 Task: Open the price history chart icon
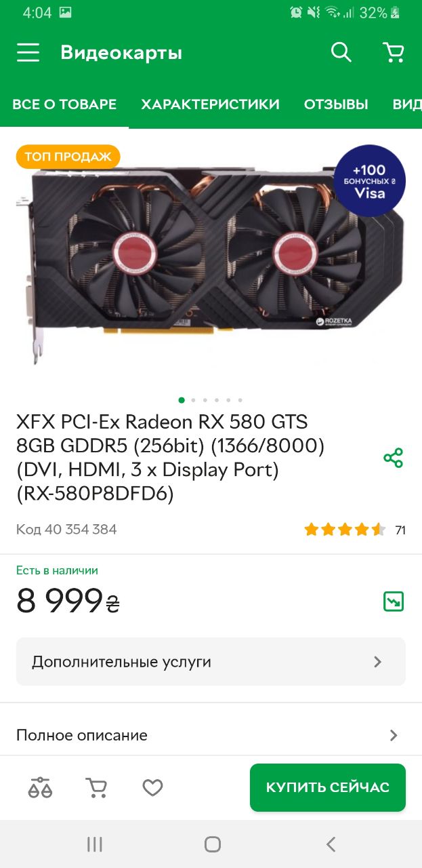click(394, 601)
